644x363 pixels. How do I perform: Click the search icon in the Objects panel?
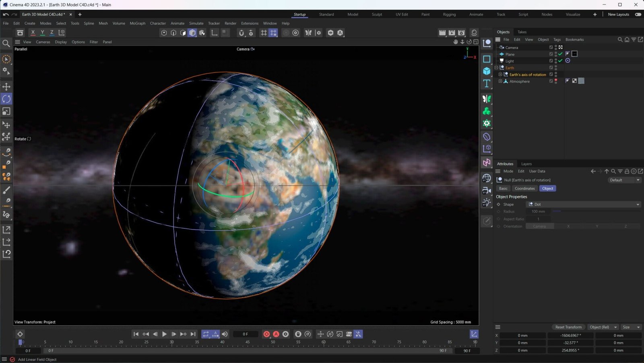(620, 39)
